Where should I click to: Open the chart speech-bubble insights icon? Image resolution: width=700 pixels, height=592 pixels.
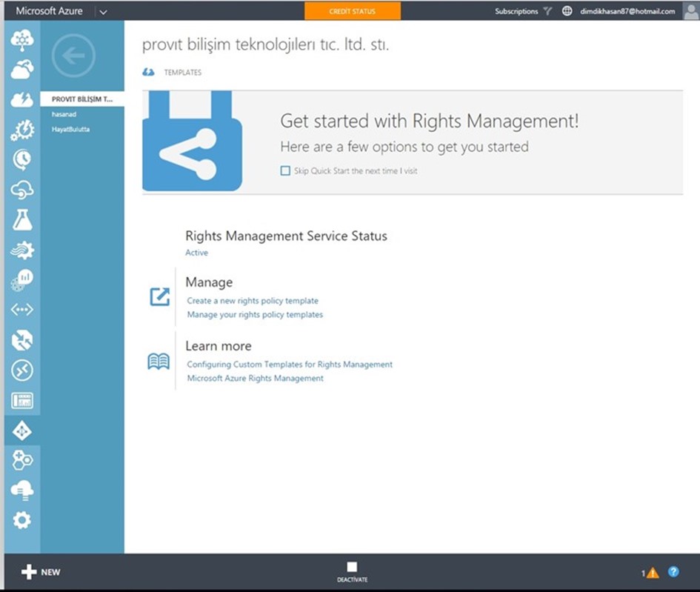click(x=22, y=280)
